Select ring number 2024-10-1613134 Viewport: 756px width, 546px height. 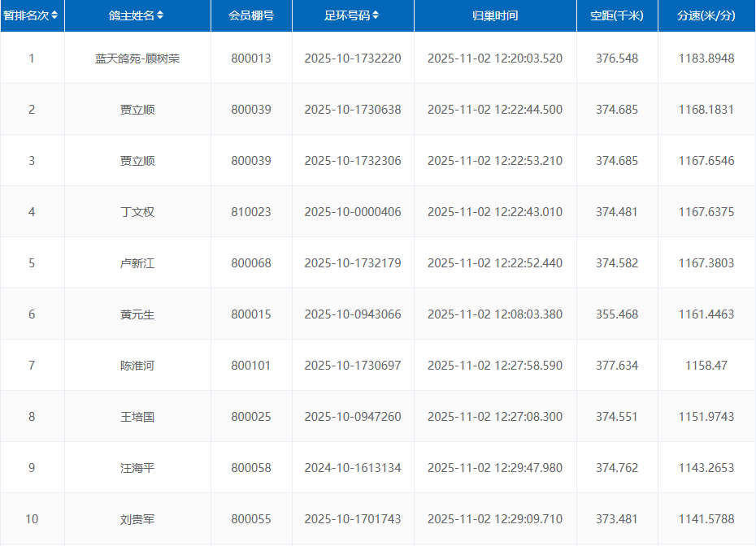[x=353, y=468]
